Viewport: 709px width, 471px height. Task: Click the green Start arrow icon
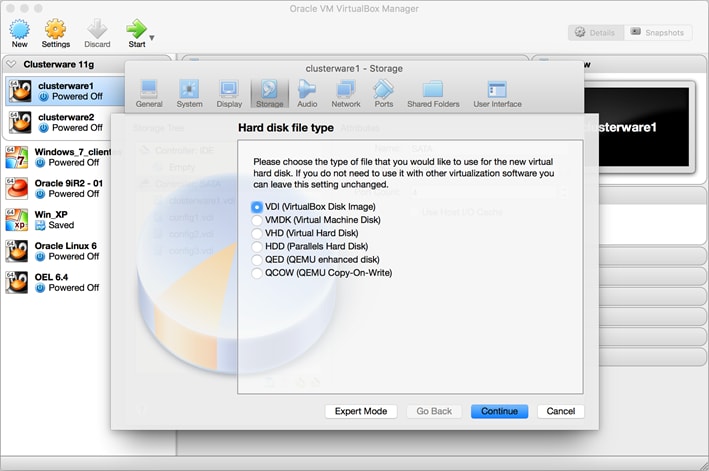click(136, 29)
